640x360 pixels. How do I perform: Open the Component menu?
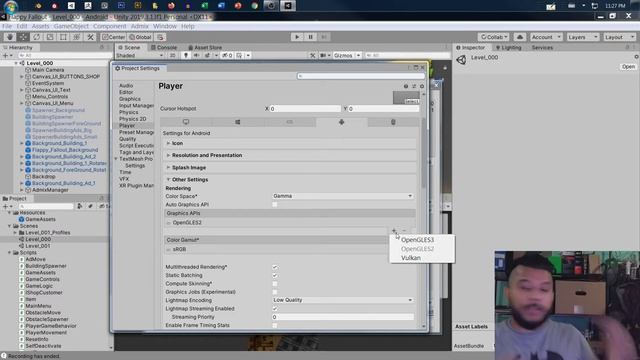[109, 26]
